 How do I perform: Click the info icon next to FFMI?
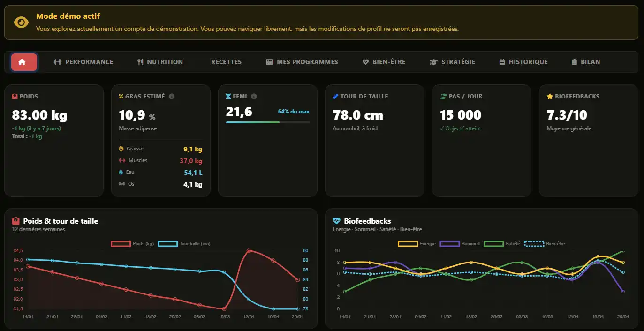pyautogui.click(x=254, y=97)
